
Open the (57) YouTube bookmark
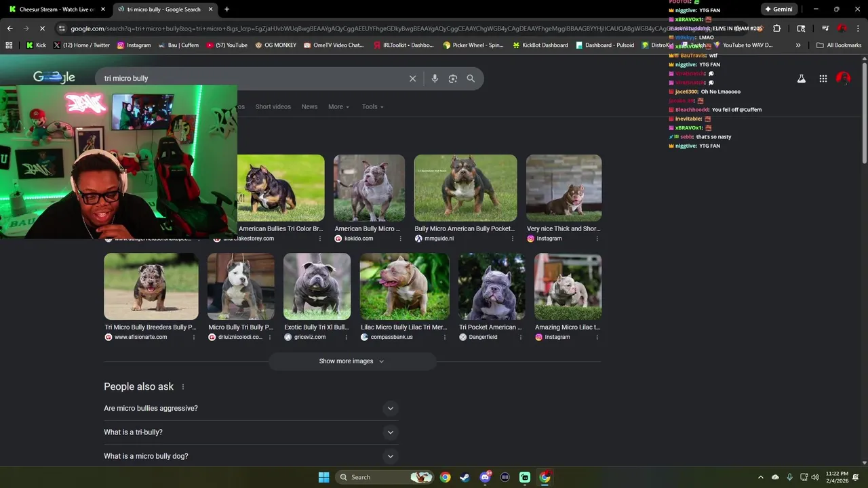pyautogui.click(x=226, y=45)
